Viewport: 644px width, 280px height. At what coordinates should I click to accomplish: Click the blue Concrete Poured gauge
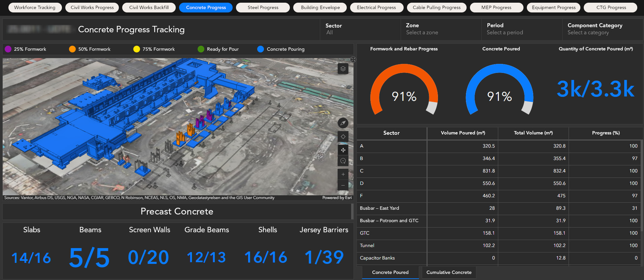(500, 90)
